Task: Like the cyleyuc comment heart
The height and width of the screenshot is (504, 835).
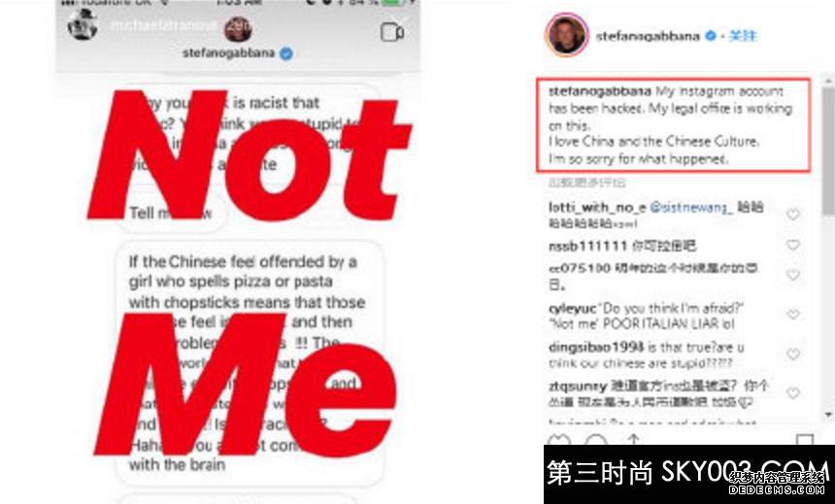Action: click(x=793, y=315)
